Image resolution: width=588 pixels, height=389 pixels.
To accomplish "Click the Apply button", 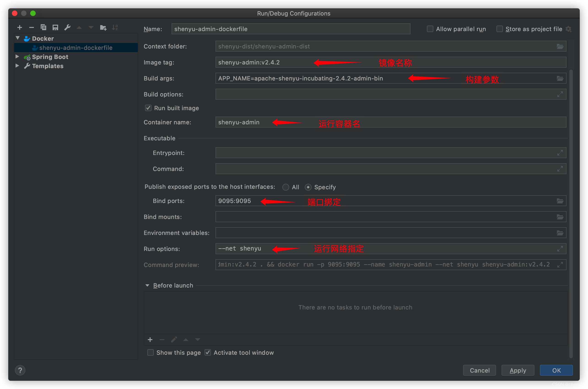I will pos(518,370).
